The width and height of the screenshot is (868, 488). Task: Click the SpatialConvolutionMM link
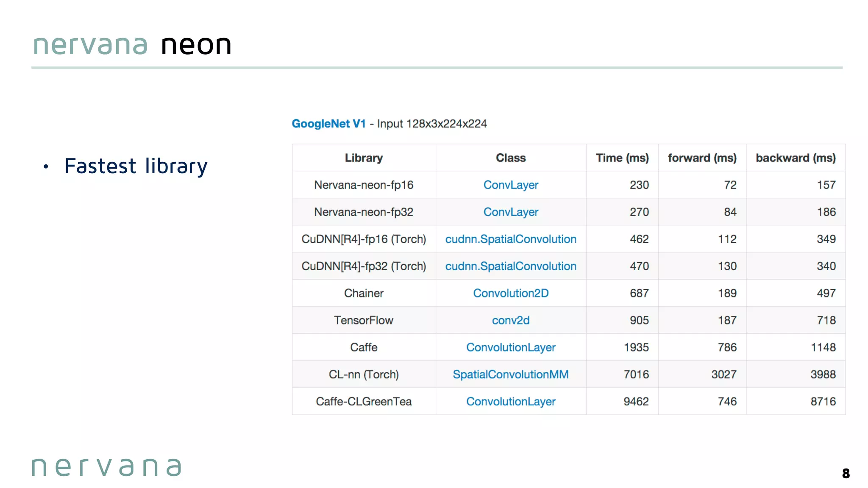point(511,375)
